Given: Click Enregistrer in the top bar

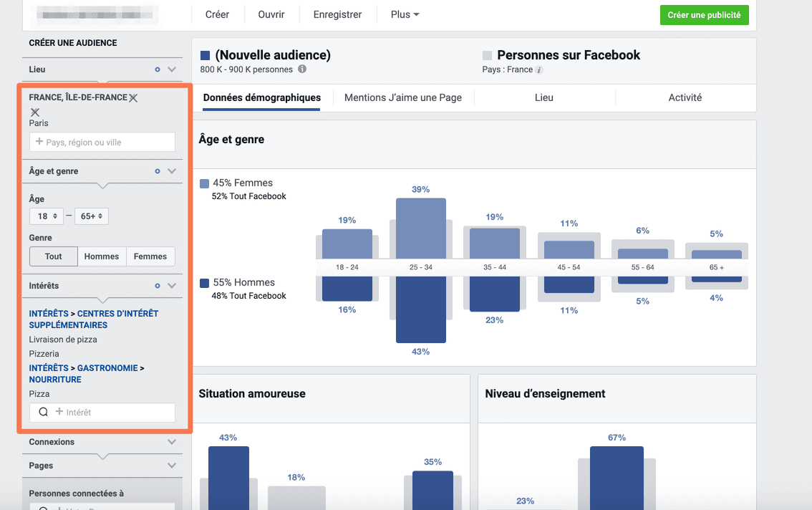Looking at the screenshot, I should coord(337,14).
